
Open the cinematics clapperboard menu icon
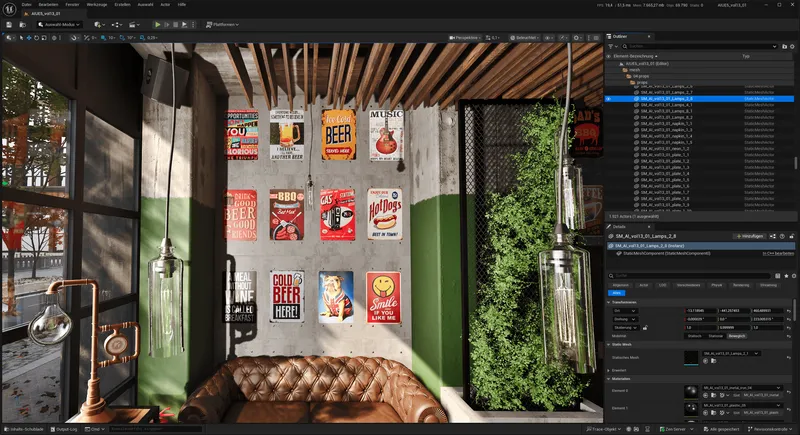point(134,24)
